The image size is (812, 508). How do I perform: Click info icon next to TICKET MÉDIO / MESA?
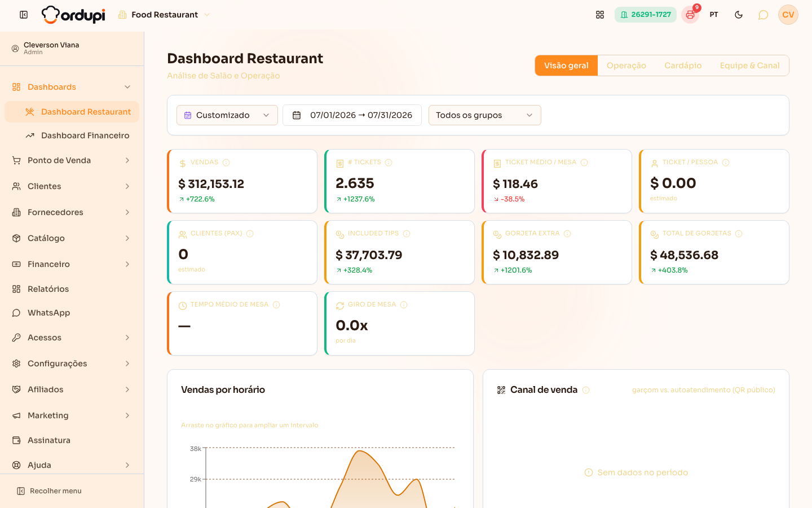[584, 163]
